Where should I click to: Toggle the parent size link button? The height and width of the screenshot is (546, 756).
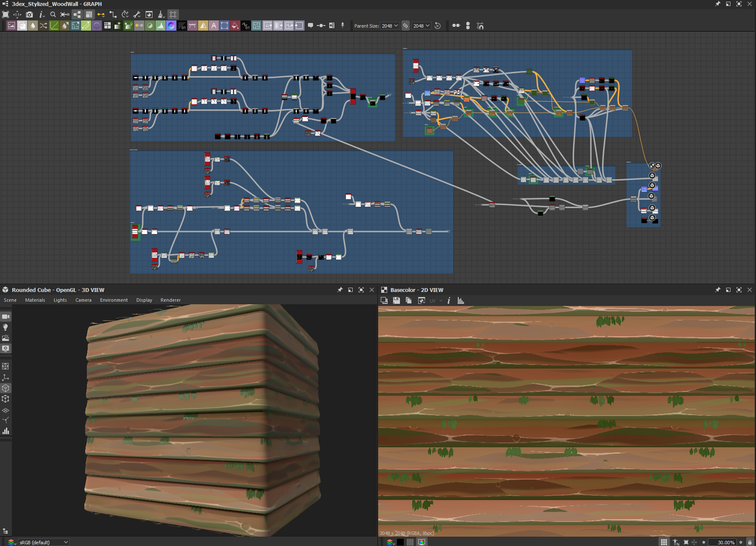[406, 25]
